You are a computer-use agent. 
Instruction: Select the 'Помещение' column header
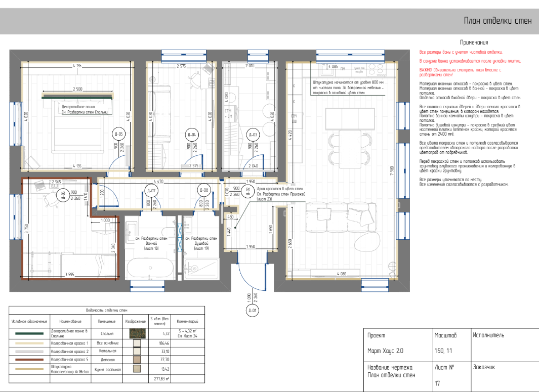point(107,321)
